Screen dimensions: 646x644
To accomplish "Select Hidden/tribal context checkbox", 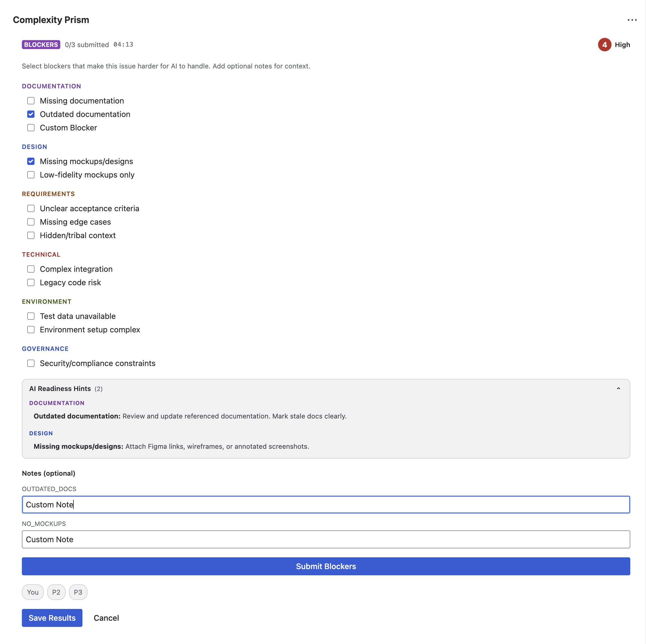I will pos(31,236).
